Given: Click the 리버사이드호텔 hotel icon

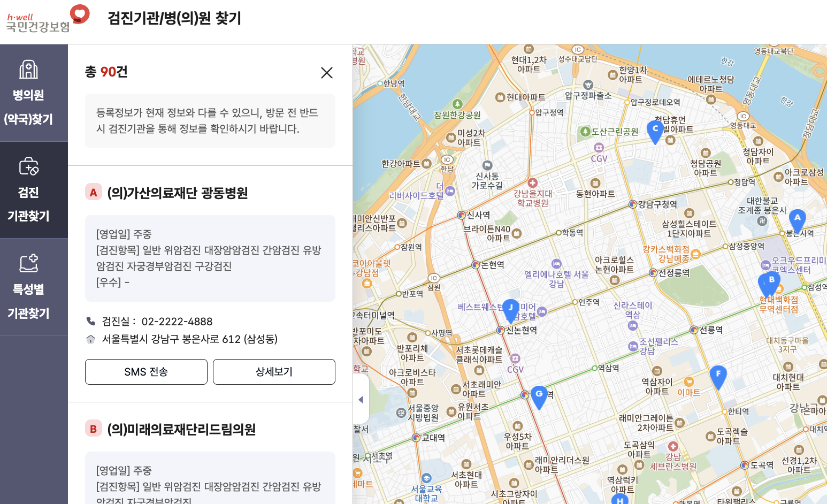Looking at the screenshot, I should click(450, 191).
